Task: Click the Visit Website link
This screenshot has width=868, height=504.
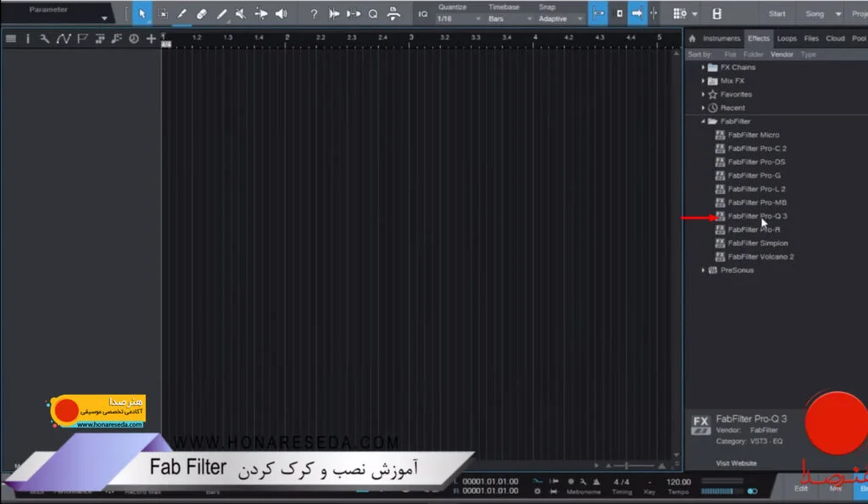Action: [736, 463]
